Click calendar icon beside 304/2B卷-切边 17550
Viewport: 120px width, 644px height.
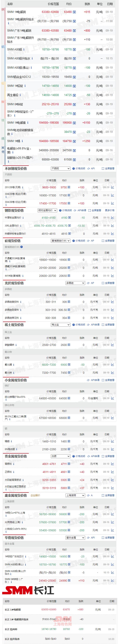[x=69, y=204]
